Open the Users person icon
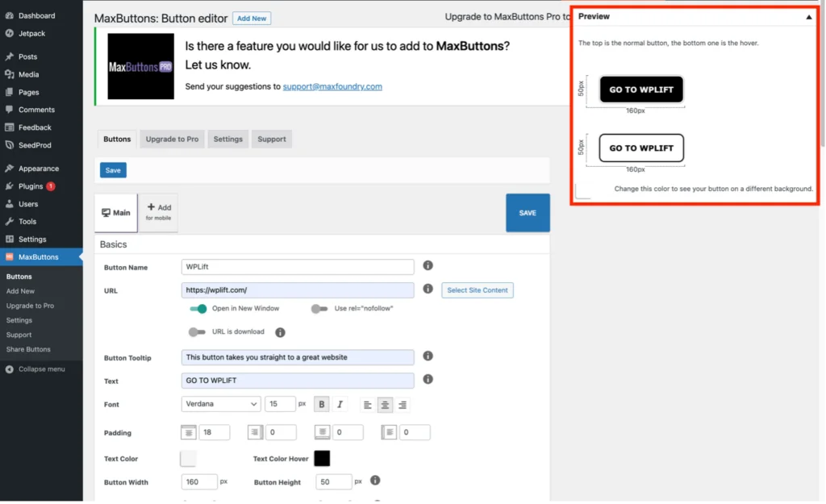This screenshot has width=826, height=504. (x=10, y=204)
